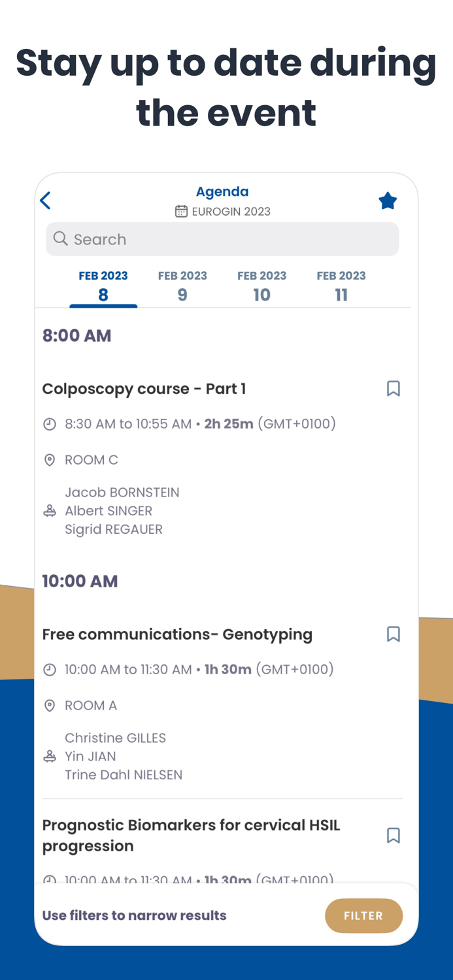Go back using the left chevron

(x=44, y=201)
